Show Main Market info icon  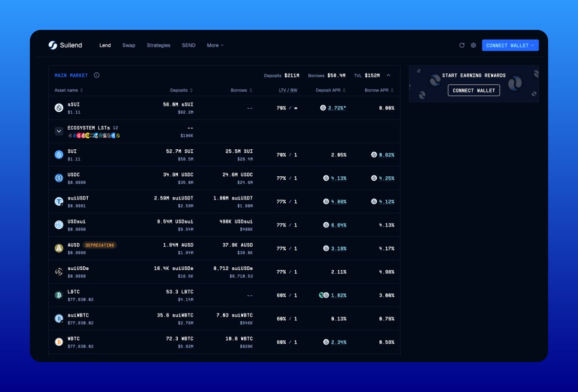96,75
